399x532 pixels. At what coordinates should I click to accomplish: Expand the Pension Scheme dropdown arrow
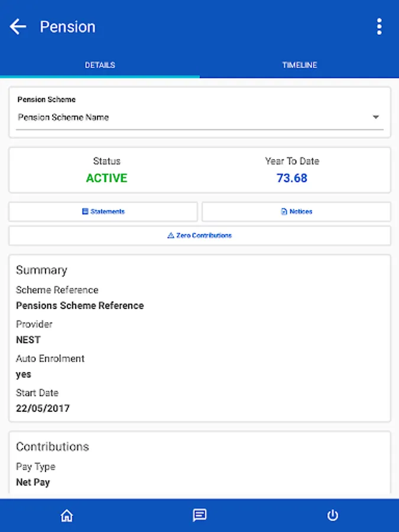[x=375, y=117]
